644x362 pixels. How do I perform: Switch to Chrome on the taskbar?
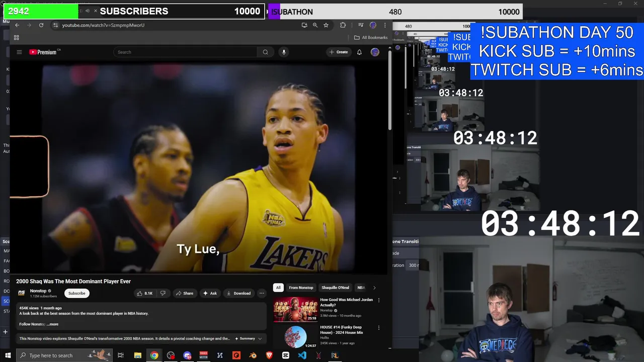154,355
